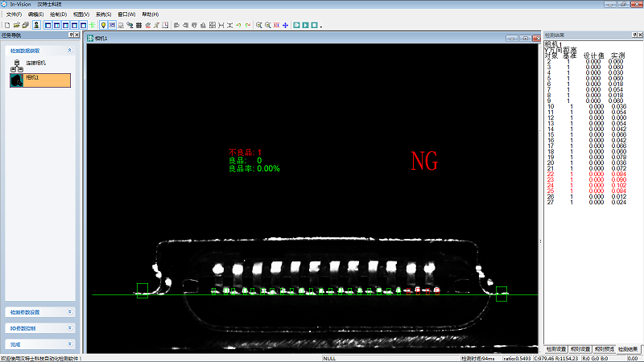This screenshot has width=644, height=362.
Task: Open the 文件(F) menu
Action: tap(14, 14)
